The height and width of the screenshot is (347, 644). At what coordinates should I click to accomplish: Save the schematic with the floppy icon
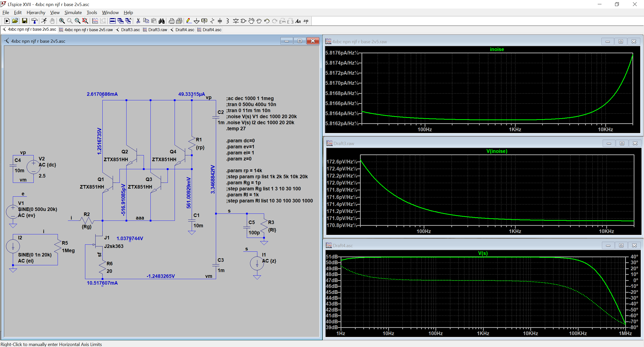coord(24,21)
